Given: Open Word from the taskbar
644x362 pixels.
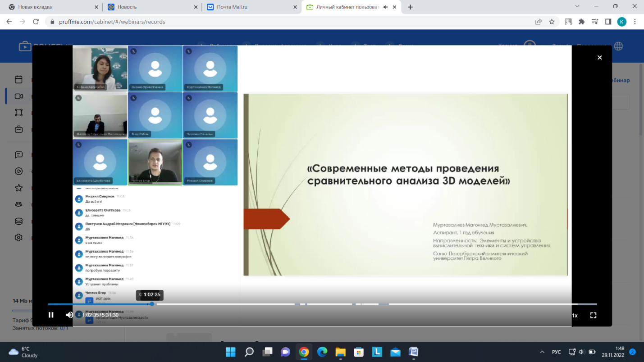Looking at the screenshot, I should coord(414,352).
